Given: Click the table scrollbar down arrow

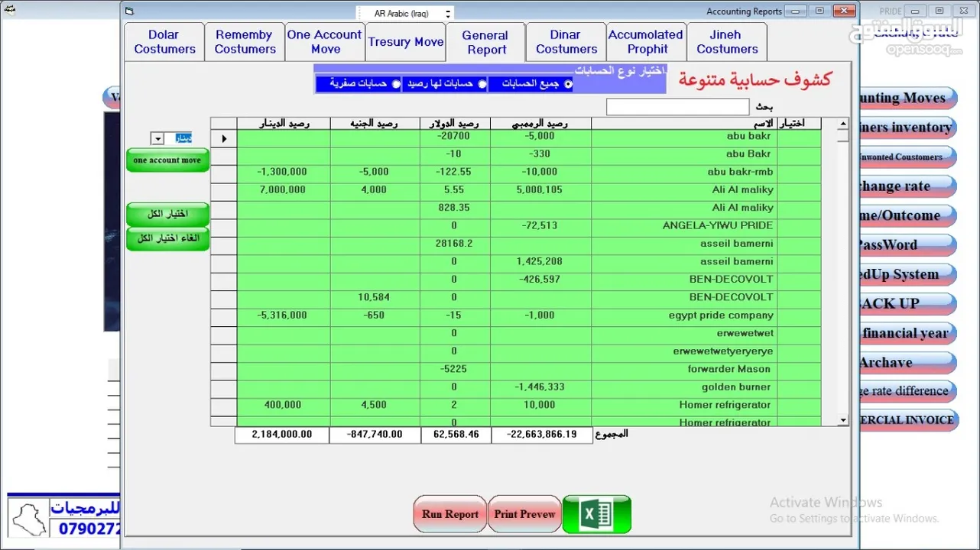Looking at the screenshot, I should point(842,420).
